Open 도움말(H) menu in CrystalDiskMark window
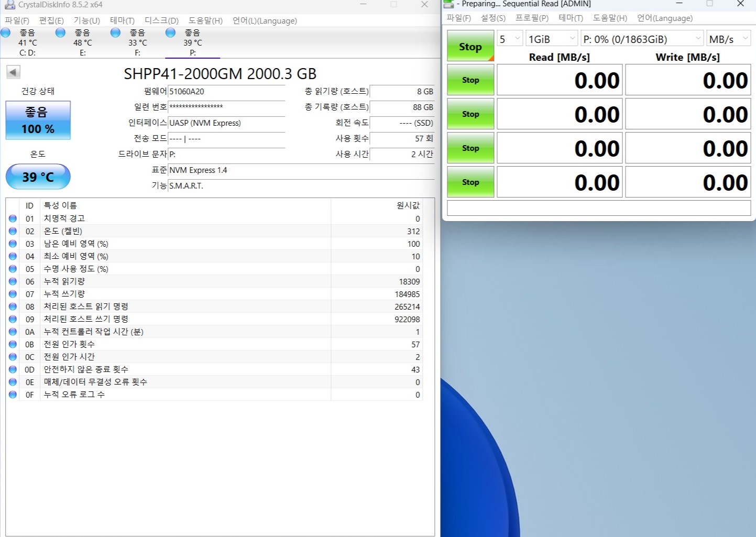This screenshot has width=756, height=537. click(610, 18)
